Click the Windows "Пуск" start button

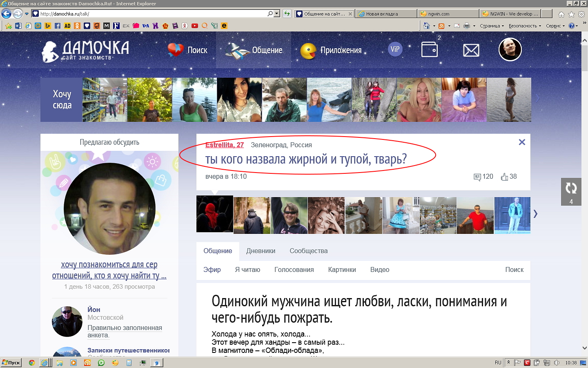[x=11, y=363]
